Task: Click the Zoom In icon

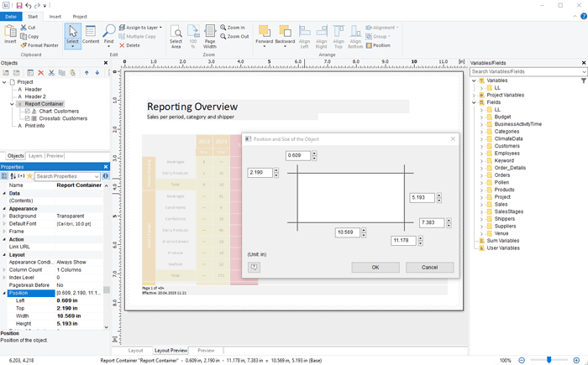Action: point(222,28)
